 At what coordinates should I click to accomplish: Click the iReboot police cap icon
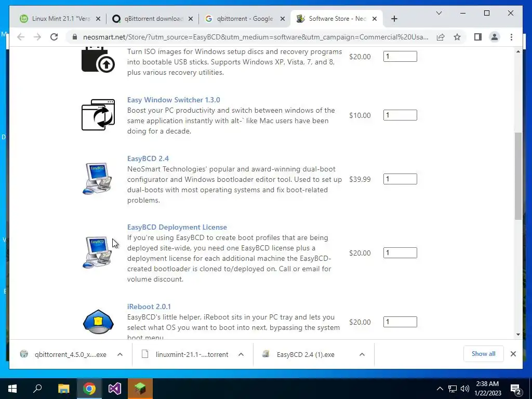98,322
